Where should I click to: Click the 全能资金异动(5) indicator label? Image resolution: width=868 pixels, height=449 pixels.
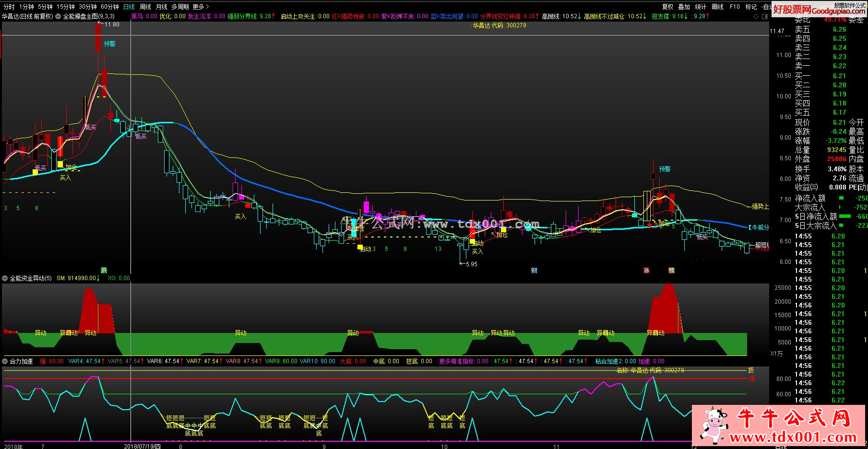click(31, 278)
